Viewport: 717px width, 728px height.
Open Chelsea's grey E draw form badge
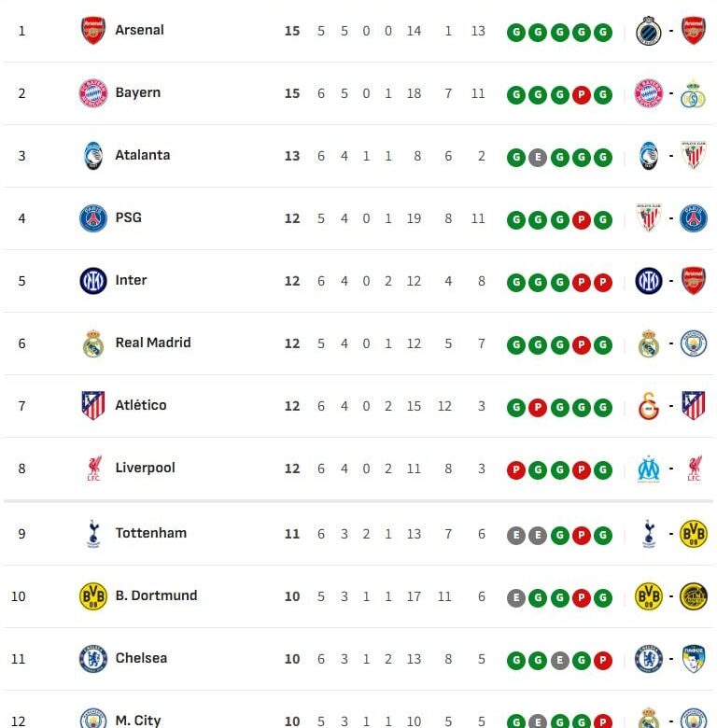pyautogui.click(x=559, y=659)
